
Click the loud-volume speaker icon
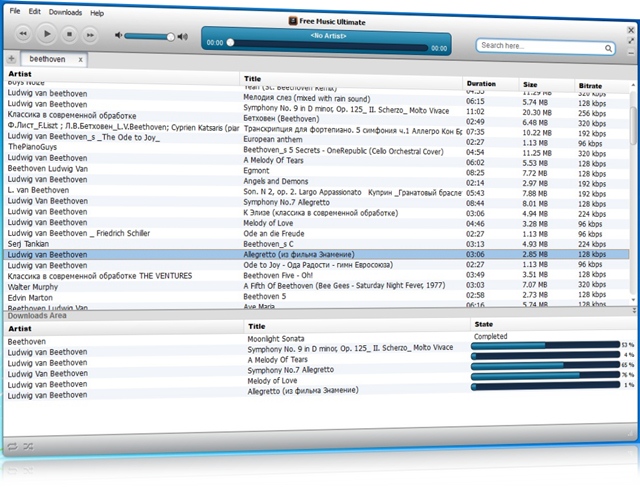[183, 37]
